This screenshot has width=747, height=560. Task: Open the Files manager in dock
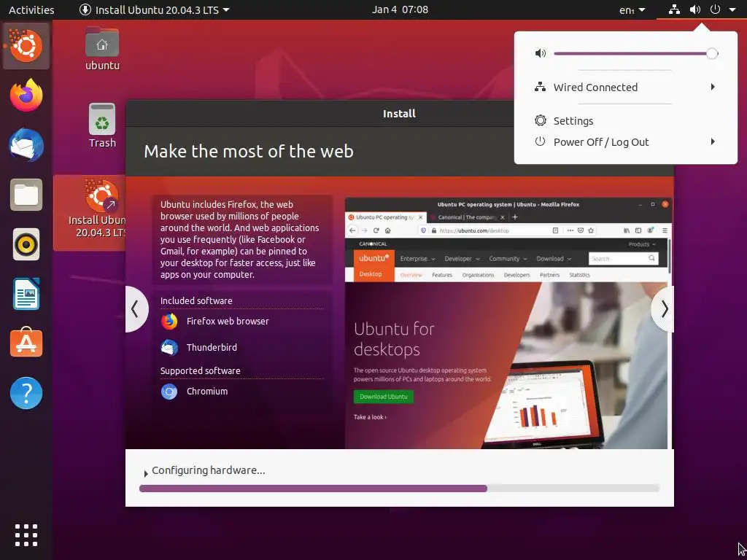(x=26, y=194)
